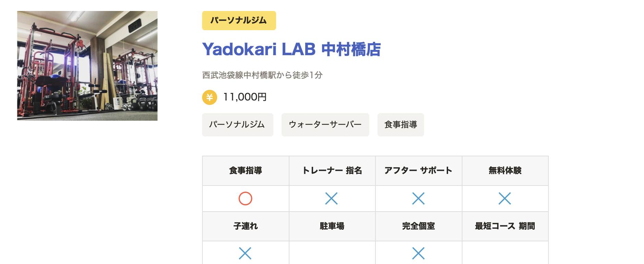
Task: Select the gray パーソナルジム tag
Action: pos(238,125)
